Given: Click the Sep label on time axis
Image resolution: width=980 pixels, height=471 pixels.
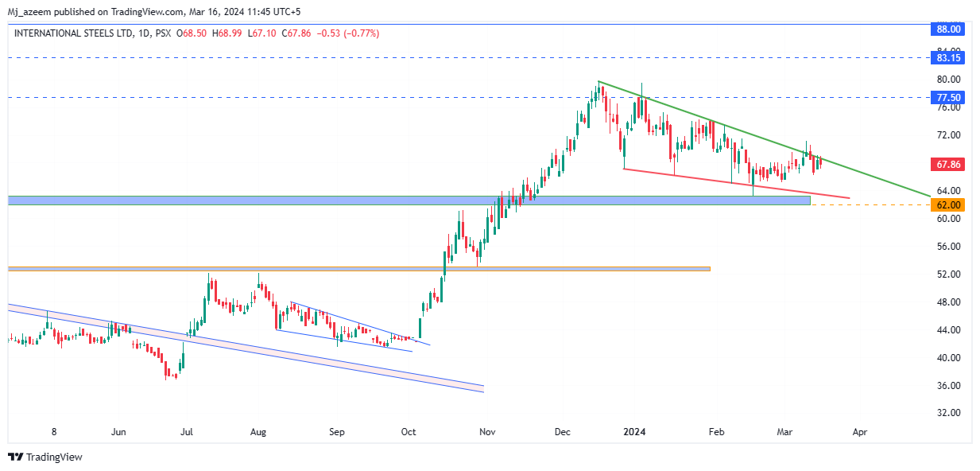Looking at the screenshot, I should click(336, 432).
